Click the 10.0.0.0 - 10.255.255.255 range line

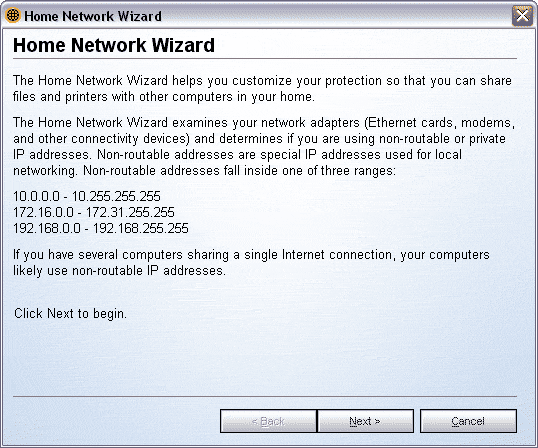pyautogui.click(x=87, y=196)
